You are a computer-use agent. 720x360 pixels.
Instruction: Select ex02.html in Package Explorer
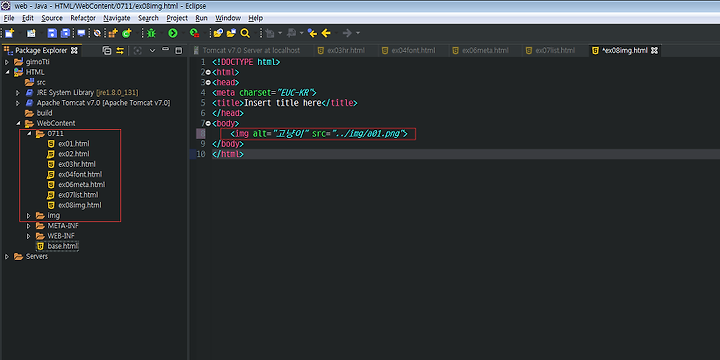(x=73, y=154)
